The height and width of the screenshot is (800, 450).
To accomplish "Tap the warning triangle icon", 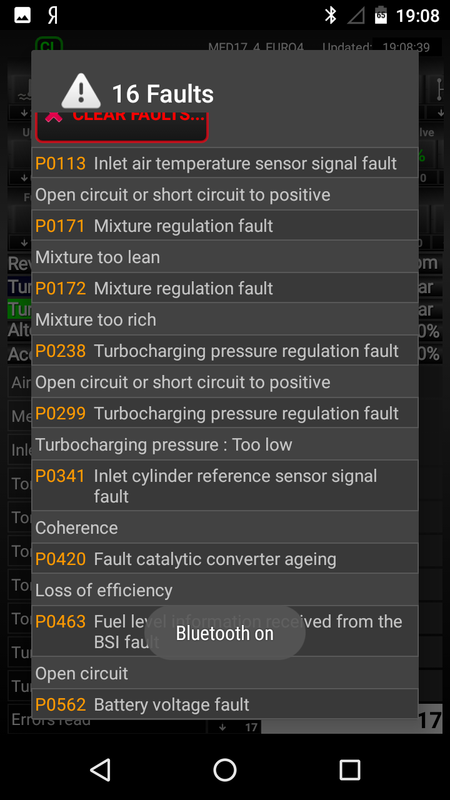I will [x=81, y=91].
